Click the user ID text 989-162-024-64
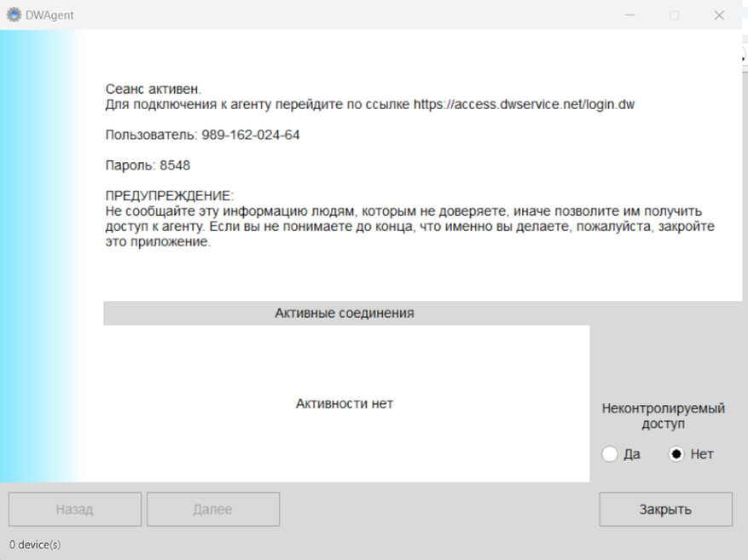Viewport: 748px width, 560px height. point(251,135)
